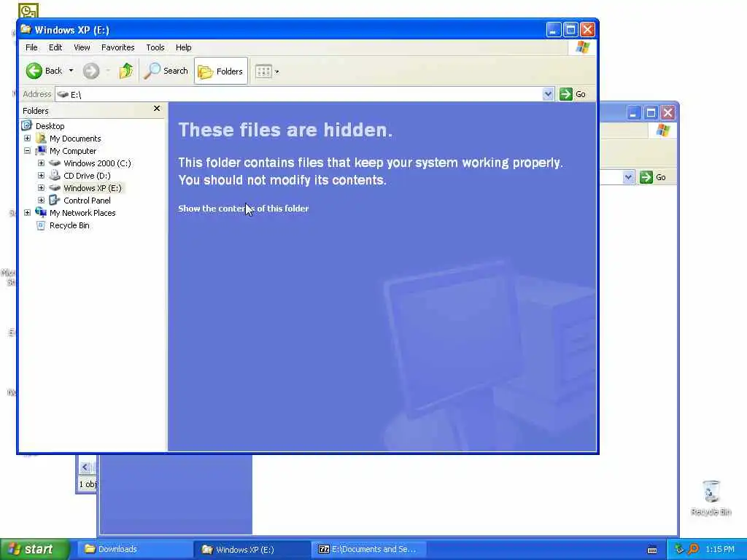Open the Start menu

(34, 549)
